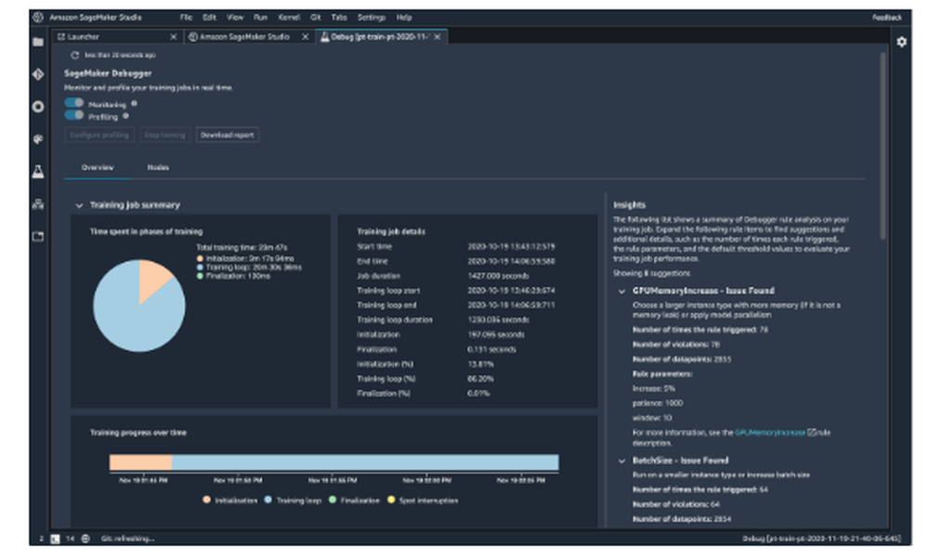Open the Run menu
Image resolution: width=929 pixels, height=560 pixels.
pos(260,17)
